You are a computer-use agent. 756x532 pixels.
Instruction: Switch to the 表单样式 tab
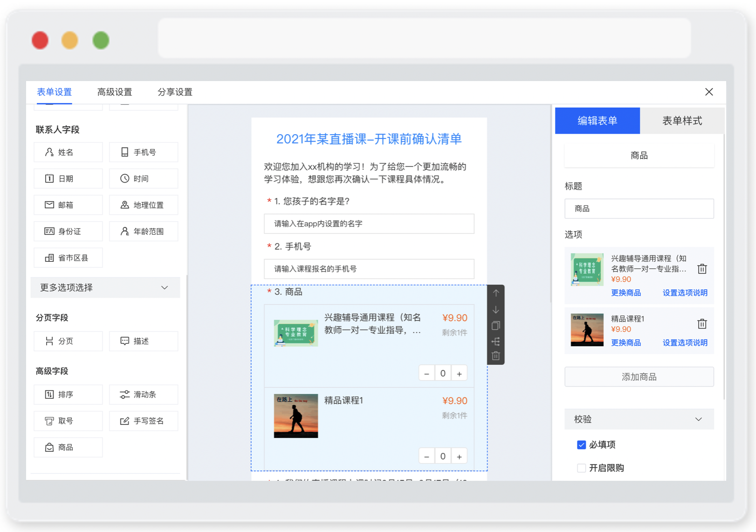click(682, 121)
